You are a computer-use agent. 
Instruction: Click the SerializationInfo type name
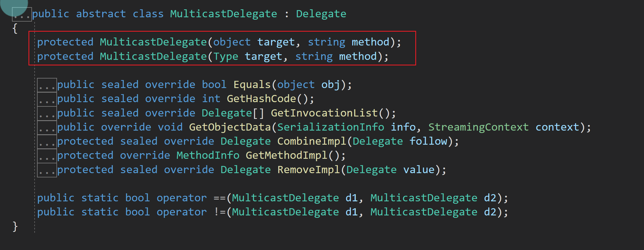[x=331, y=127]
